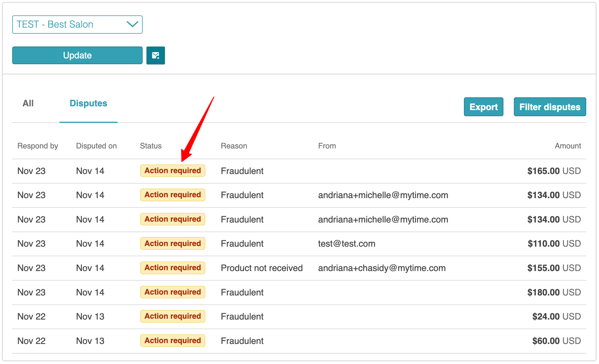Click the dropdown chevron arrow
The image size is (599, 364).
pyautogui.click(x=132, y=24)
